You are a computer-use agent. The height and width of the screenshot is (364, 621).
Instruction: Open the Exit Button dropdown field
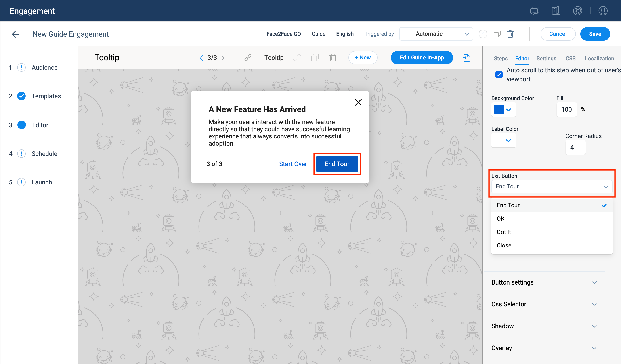552,187
